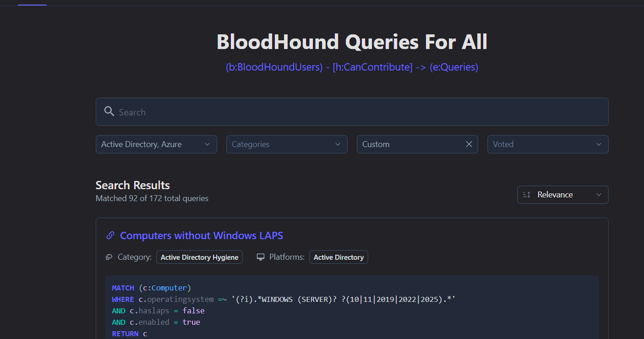Open the Computers without Windows LAPS query
Screen dimensions: 644x339
pyautogui.click(x=202, y=235)
